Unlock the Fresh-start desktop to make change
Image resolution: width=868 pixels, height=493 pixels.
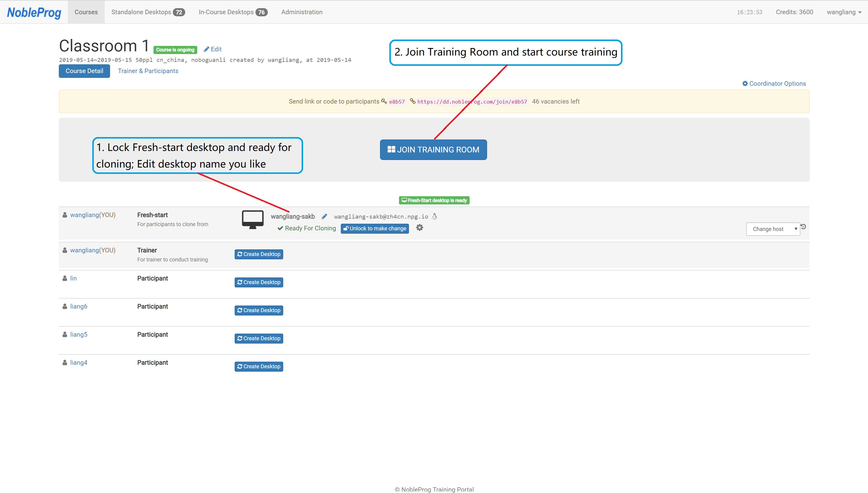tap(375, 229)
